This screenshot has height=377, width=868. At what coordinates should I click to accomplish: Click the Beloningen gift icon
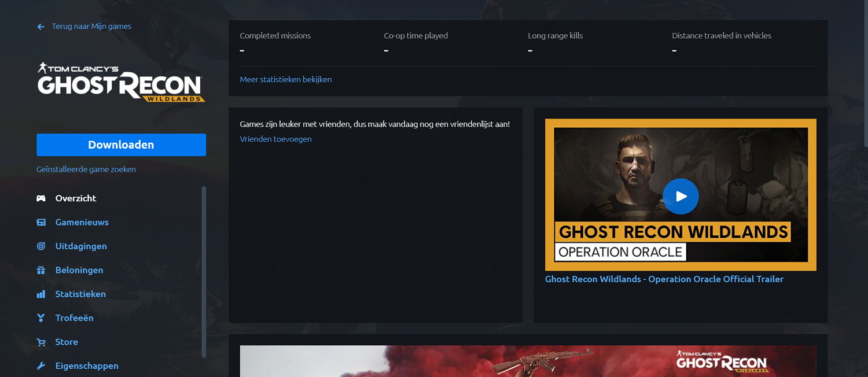[x=41, y=270]
